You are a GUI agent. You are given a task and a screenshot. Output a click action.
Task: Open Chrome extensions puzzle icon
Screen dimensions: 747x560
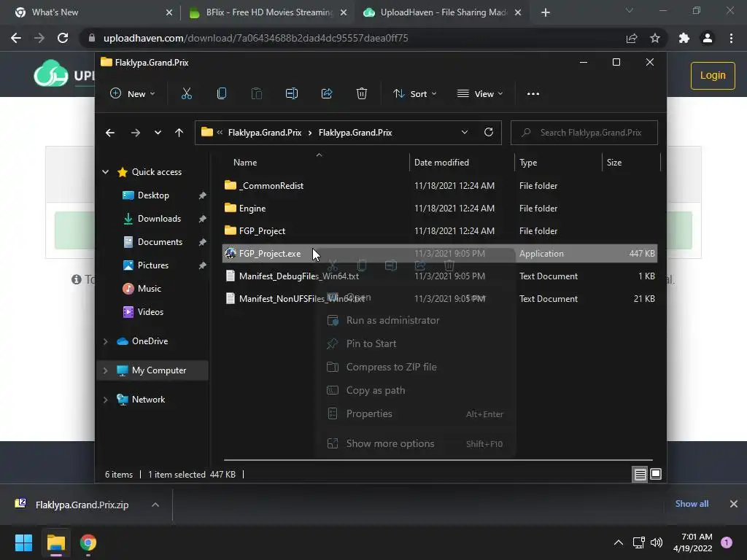tap(684, 38)
